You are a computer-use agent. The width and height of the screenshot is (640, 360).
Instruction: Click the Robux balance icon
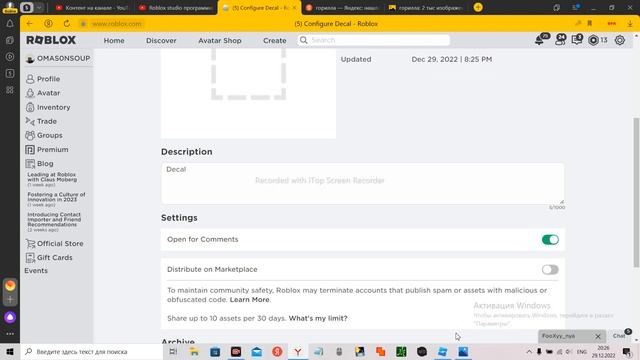(593, 40)
